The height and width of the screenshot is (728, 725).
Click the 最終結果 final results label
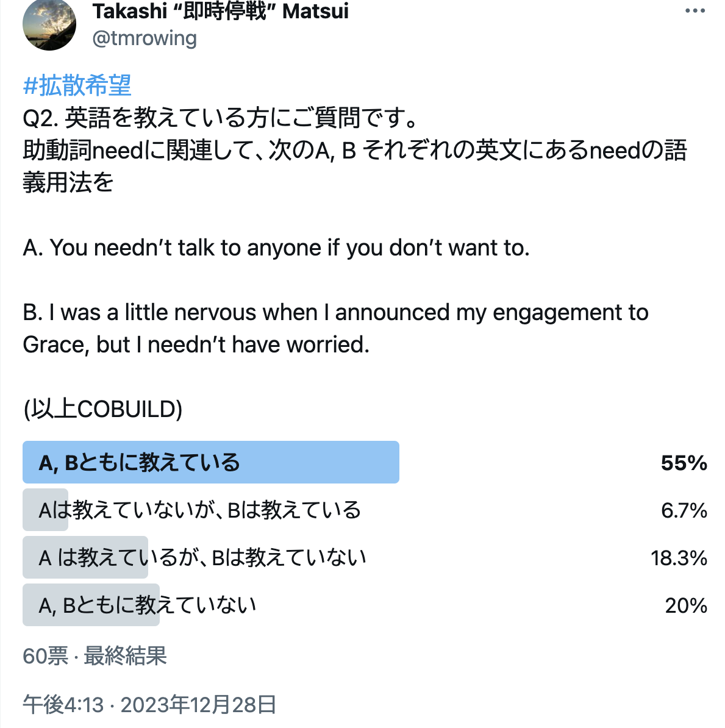coord(125,656)
